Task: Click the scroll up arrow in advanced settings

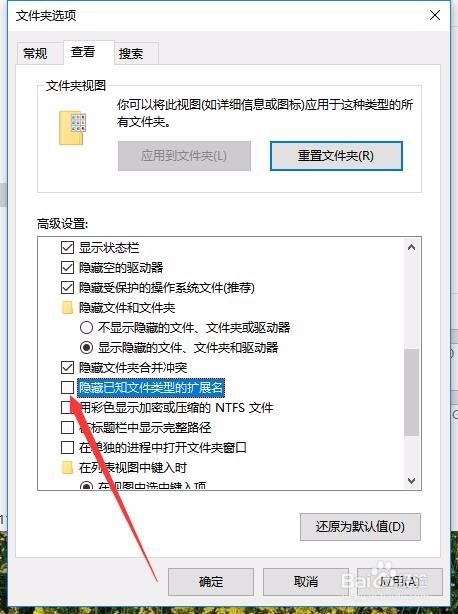Action: pyautogui.click(x=411, y=247)
